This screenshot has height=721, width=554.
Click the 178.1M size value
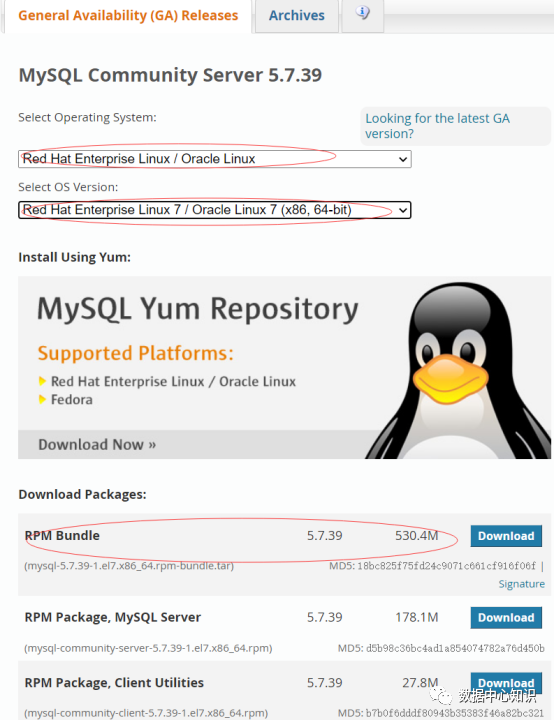coord(417,617)
